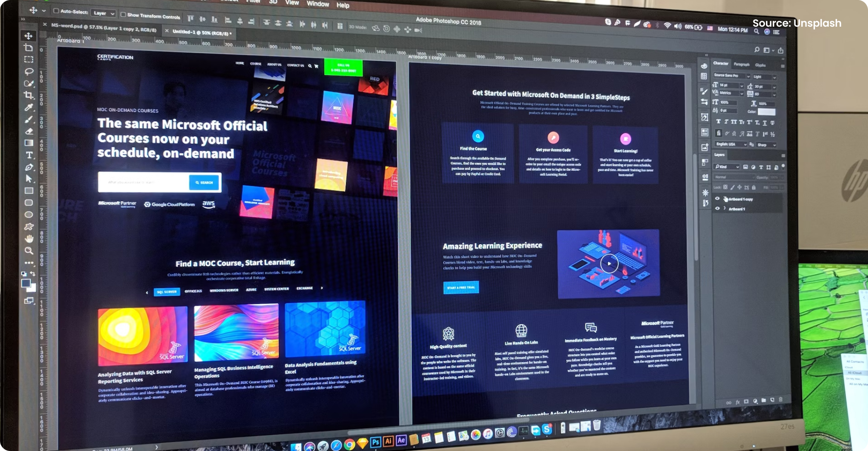Viewport: 868px width, 451px height.
Task: Select the Eyedropper tool
Action: (x=29, y=107)
